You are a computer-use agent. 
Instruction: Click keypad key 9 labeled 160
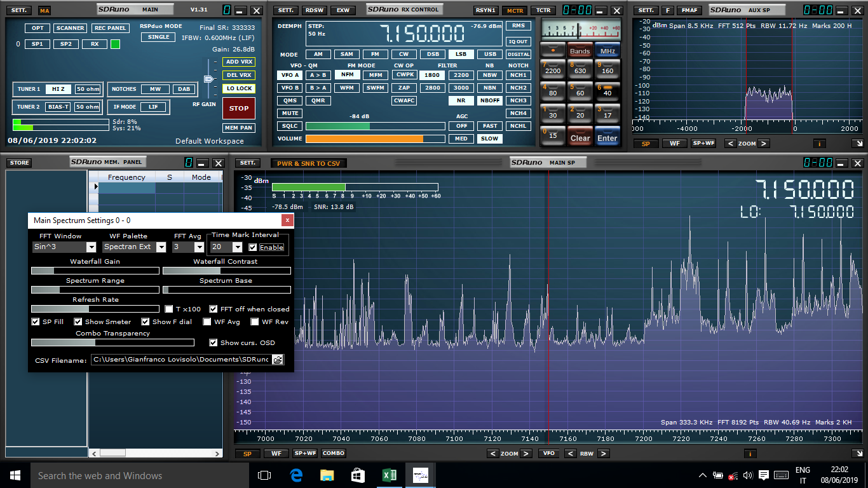(607, 68)
